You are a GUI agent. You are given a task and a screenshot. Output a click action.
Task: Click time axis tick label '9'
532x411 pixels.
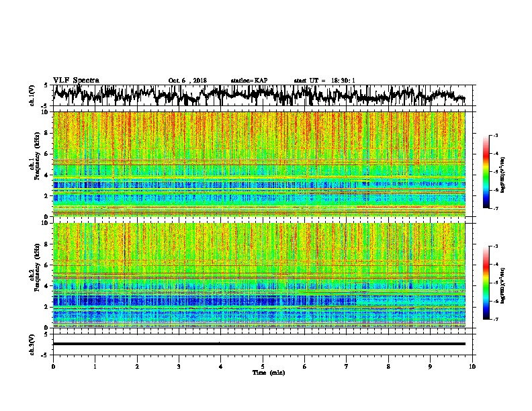(x=430, y=367)
